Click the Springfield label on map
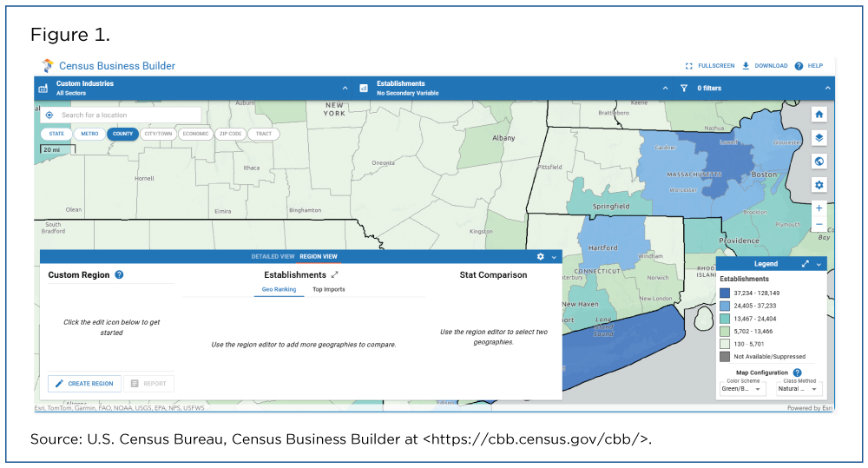Image resolution: width=868 pixels, height=468 pixels. point(611,207)
